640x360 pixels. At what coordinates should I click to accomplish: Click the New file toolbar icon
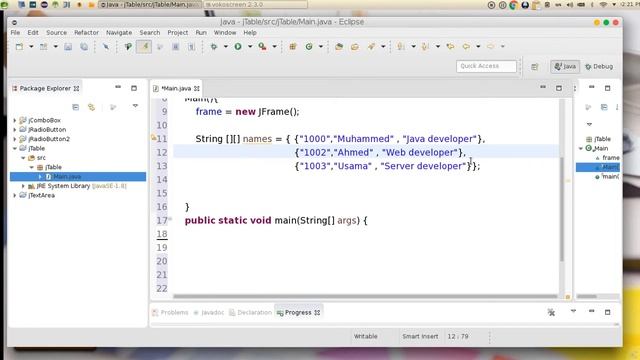(19, 47)
